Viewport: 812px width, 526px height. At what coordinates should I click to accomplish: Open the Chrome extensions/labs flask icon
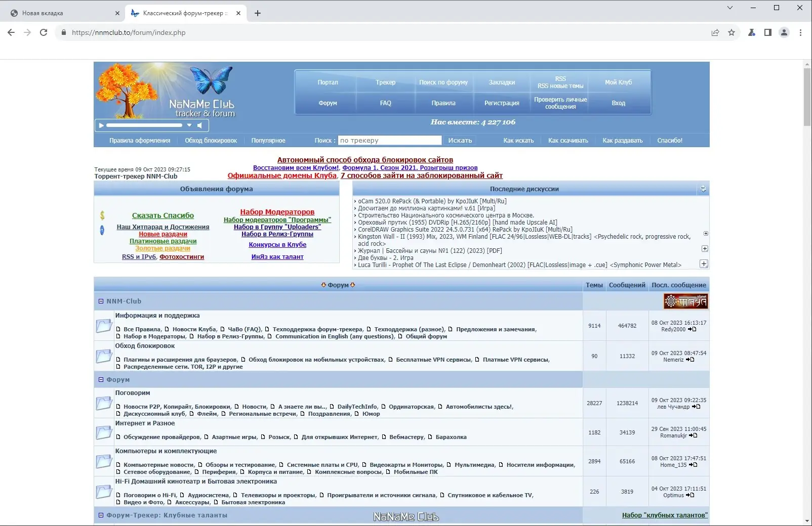[752, 32]
